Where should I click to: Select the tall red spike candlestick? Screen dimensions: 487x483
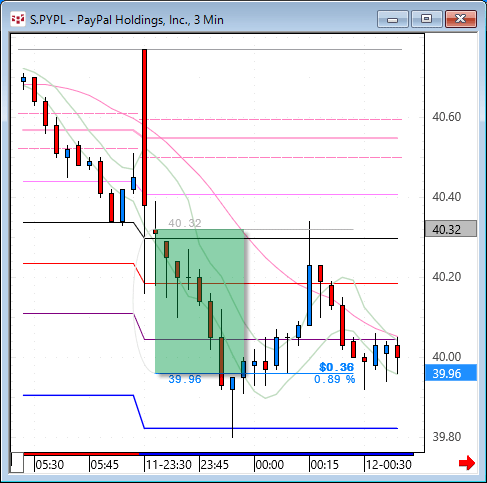pos(144,127)
